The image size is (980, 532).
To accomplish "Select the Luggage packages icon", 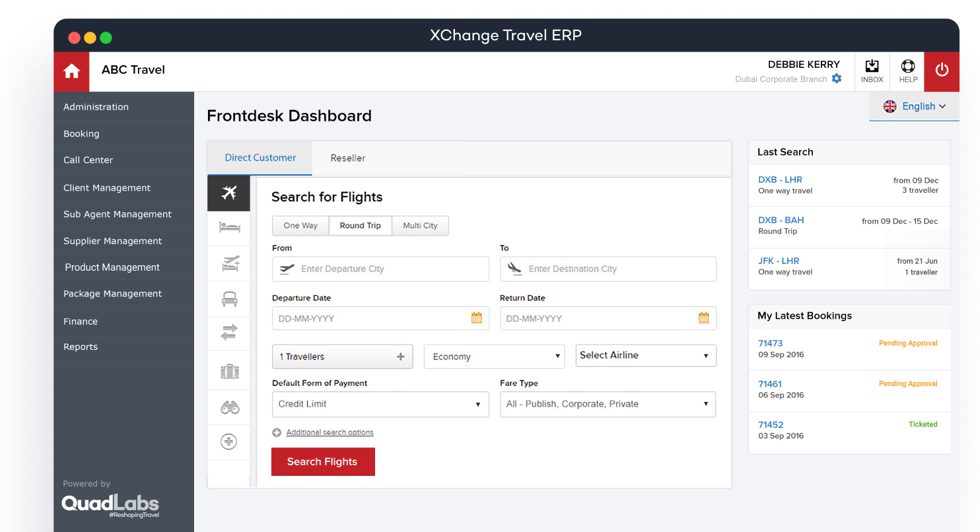I will tap(229, 372).
